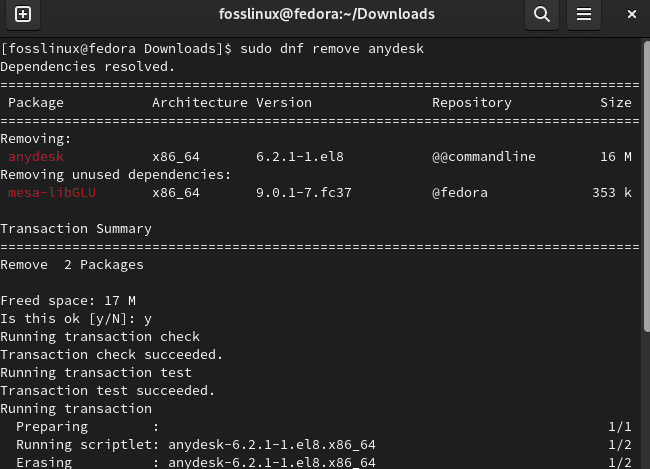
Task: Click the 'Architecture' column header
Action: (200, 103)
